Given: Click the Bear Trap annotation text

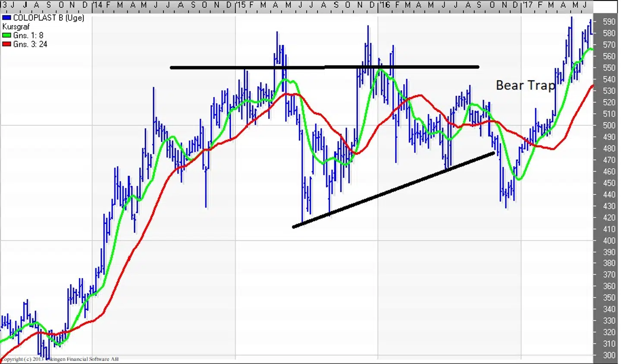Looking at the screenshot, I should 525,85.
